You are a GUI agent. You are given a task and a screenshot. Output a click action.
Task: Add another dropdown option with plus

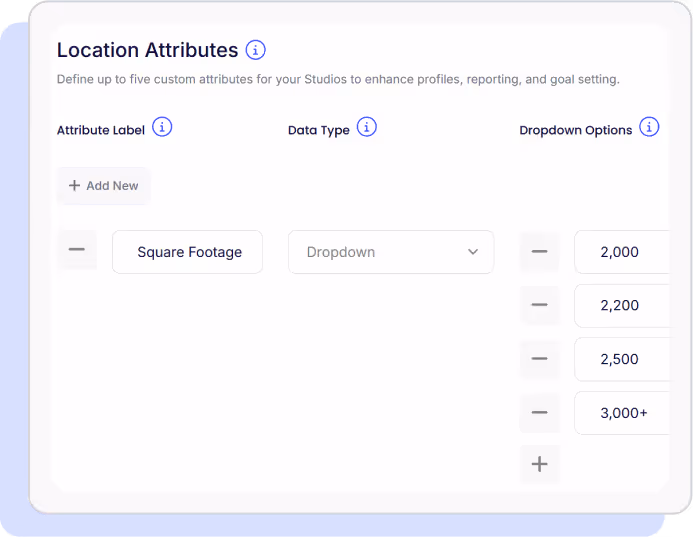coord(540,464)
